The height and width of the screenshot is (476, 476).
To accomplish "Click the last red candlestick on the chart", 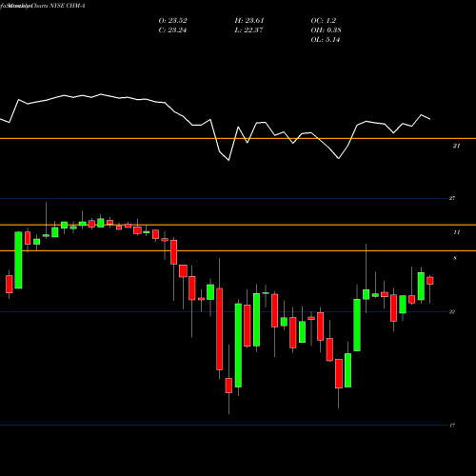I will click(x=430, y=281).
